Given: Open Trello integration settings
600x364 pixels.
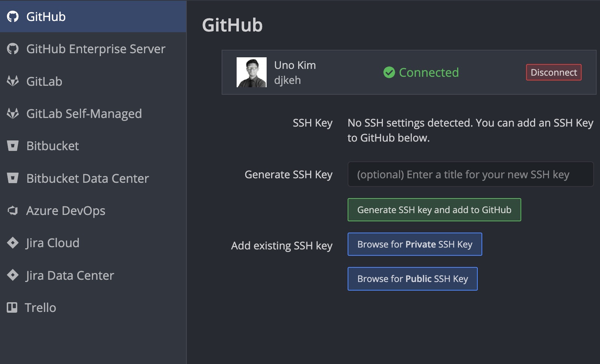Looking at the screenshot, I should (40, 307).
